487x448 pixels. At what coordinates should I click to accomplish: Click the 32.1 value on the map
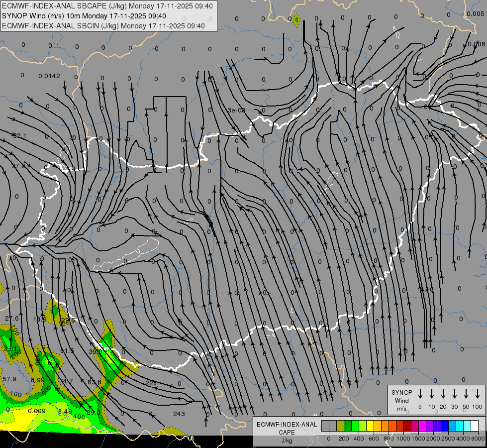point(19,135)
